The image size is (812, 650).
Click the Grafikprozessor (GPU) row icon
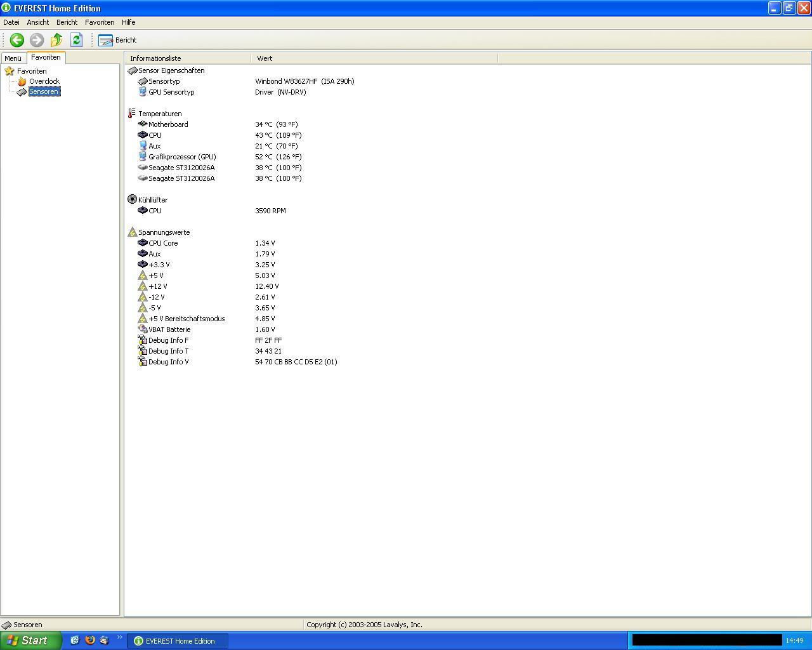click(x=143, y=157)
